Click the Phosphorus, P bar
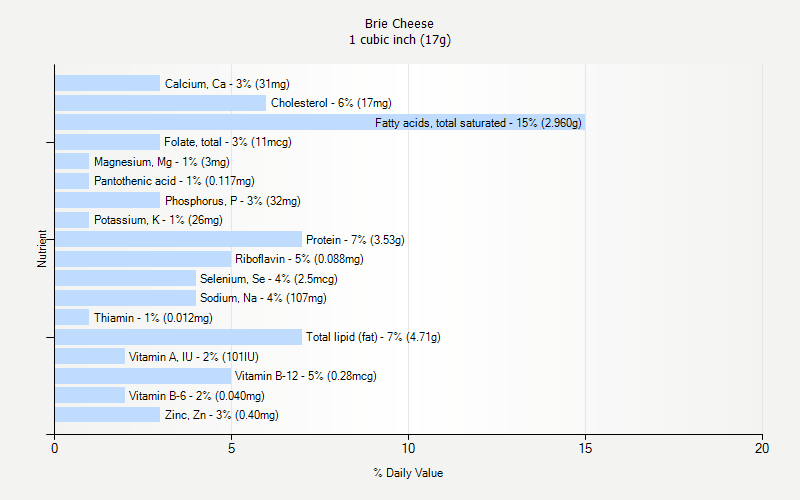This screenshot has width=800, height=500. click(108, 200)
